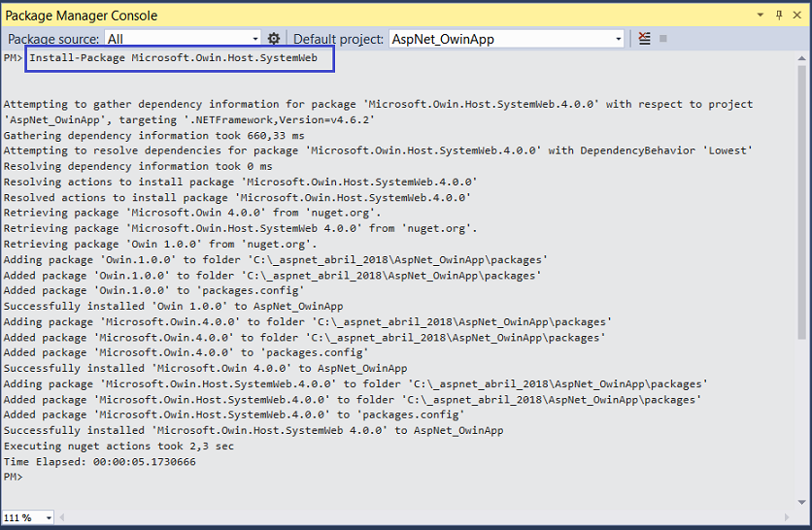Click the vertical scrollbar up arrow
This screenshot has width=812, height=530.
pos(801,58)
